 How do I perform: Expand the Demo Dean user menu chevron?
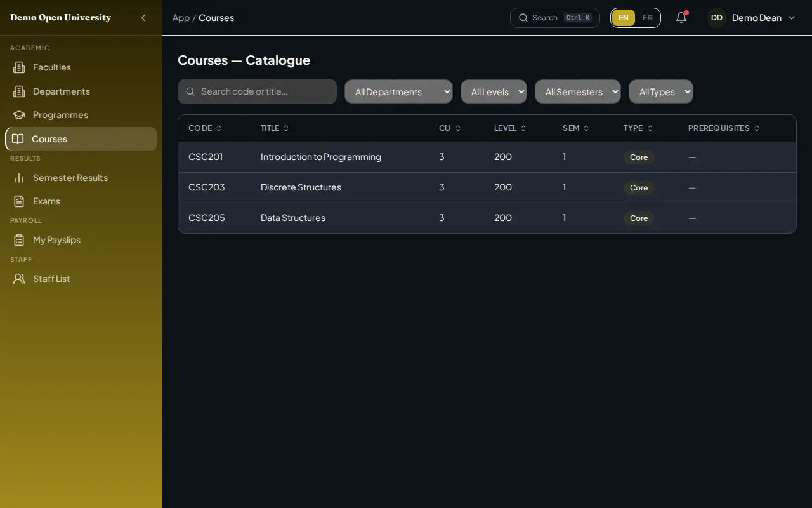[792, 18]
